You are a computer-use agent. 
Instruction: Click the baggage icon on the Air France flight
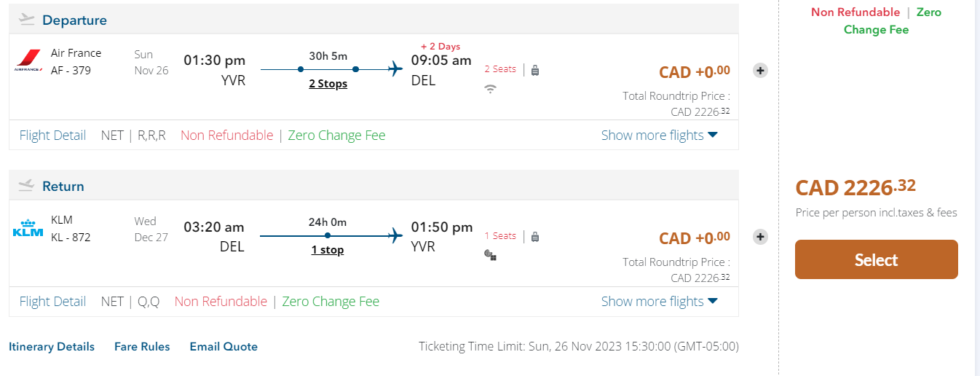pos(535,70)
